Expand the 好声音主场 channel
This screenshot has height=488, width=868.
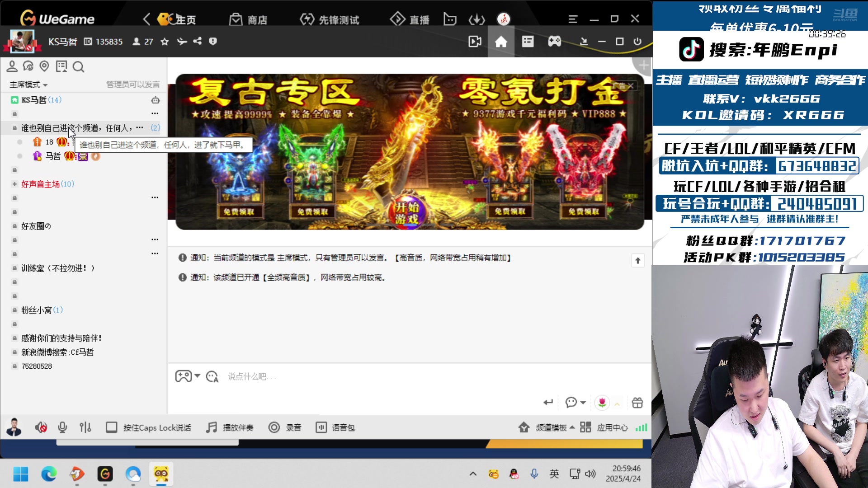pos(14,184)
